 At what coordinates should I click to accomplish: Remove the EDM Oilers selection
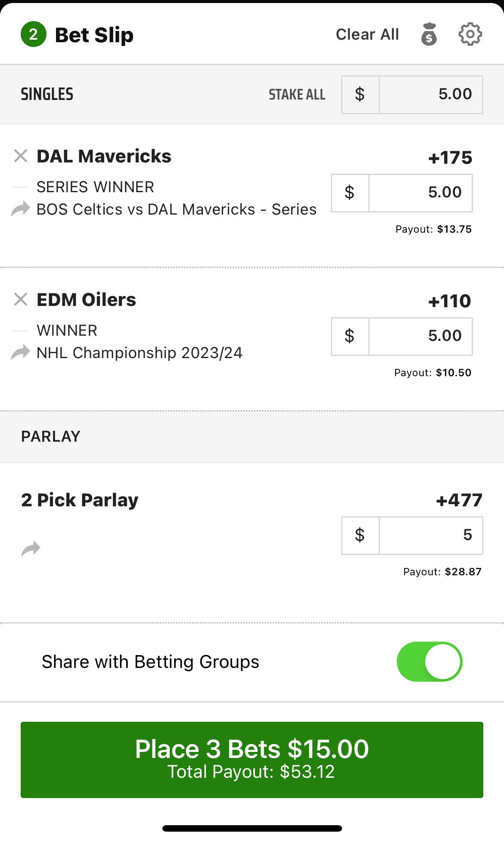coord(21,299)
